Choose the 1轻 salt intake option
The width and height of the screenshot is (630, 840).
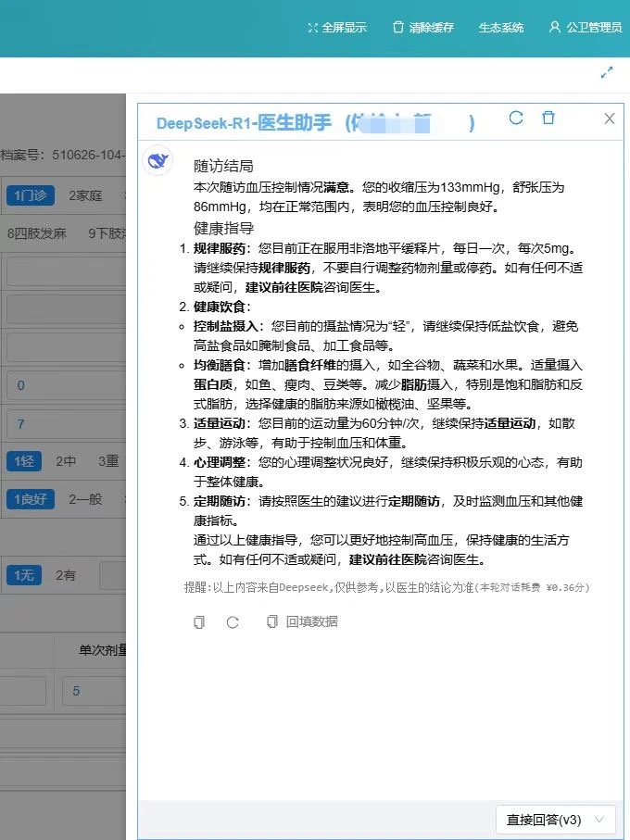23,460
